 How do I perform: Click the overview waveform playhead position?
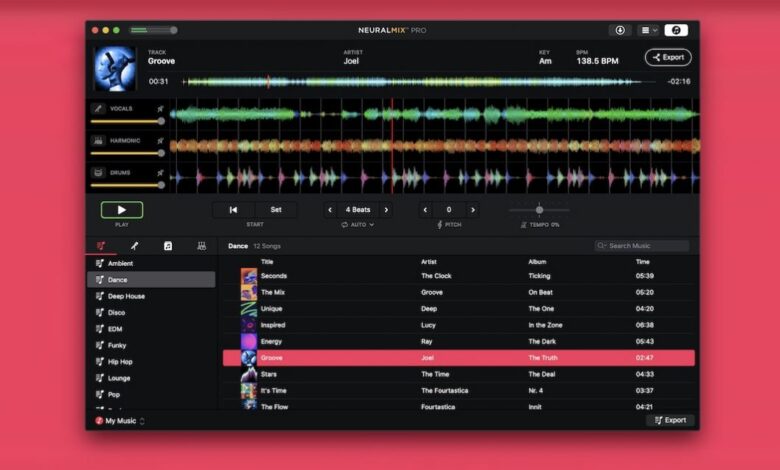[268, 82]
